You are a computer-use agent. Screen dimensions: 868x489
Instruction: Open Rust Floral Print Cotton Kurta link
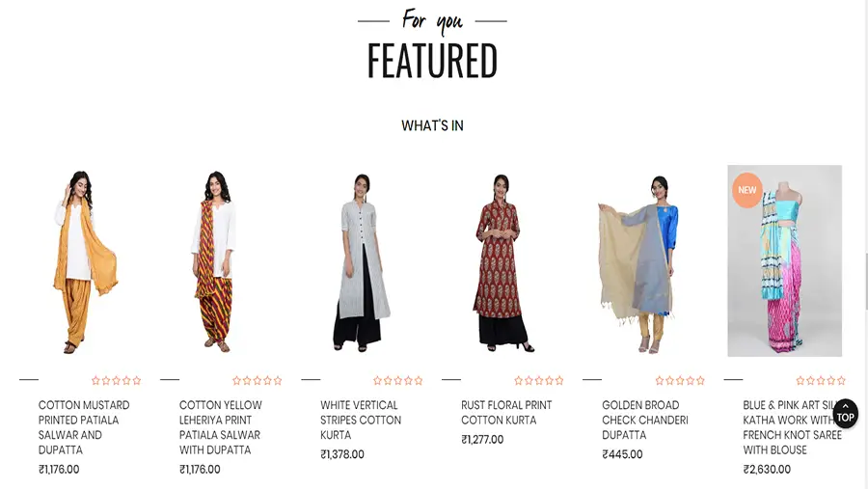pos(506,413)
